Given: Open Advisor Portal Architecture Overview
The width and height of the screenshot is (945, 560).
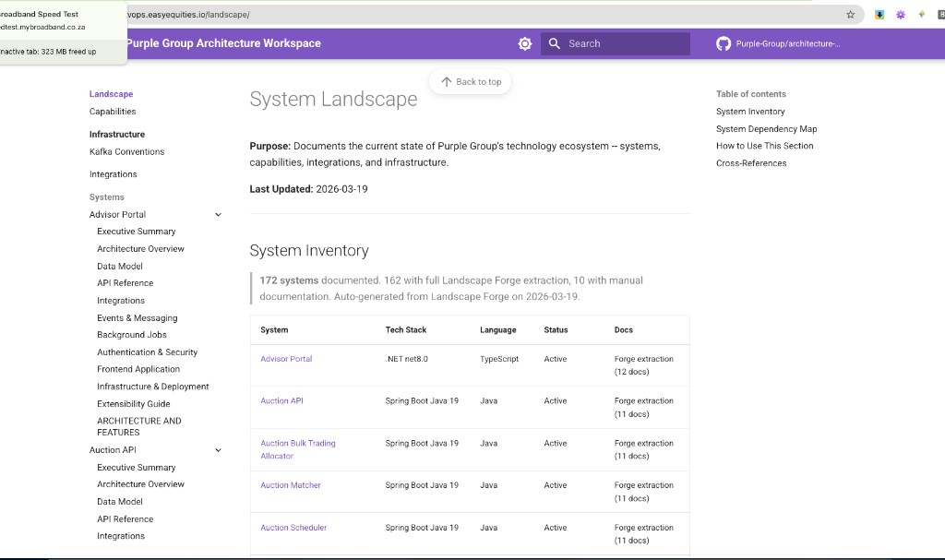Looking at the screenshot, I should click(x=140, y=249).
